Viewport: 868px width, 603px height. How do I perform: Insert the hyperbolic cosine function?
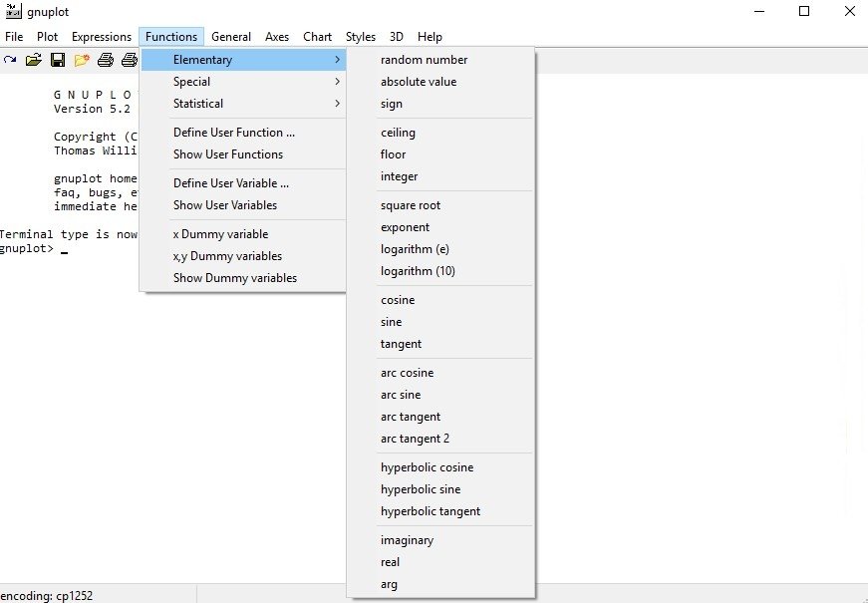click(441, 467)
